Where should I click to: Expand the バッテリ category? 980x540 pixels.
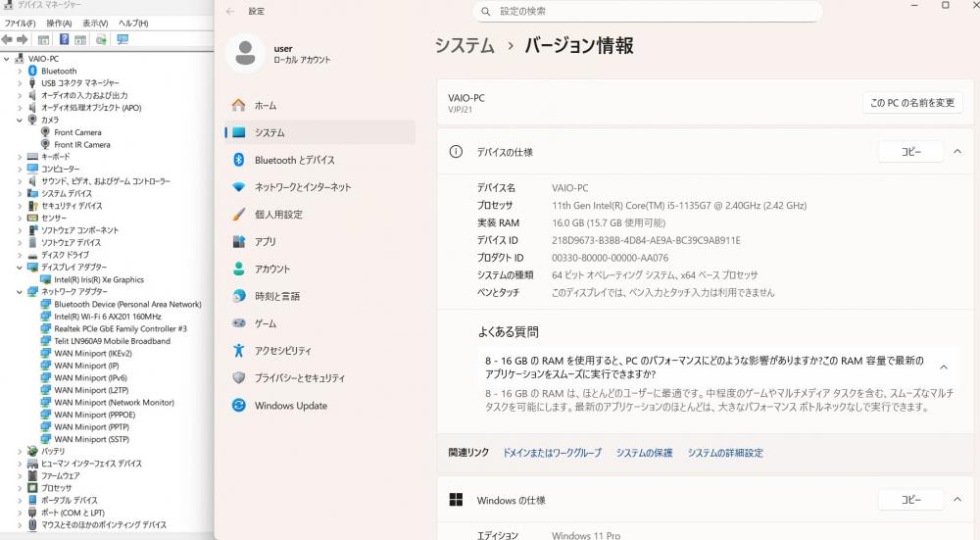click(20, 451)
